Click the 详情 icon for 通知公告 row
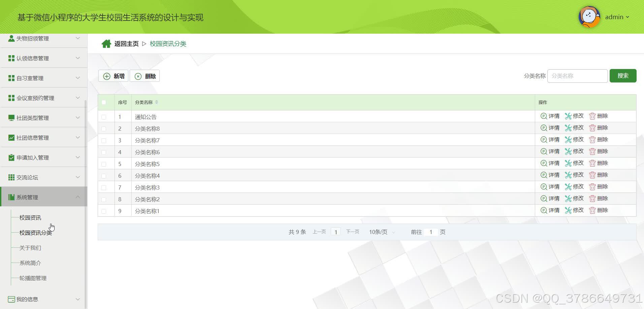This screenshot has height=309, width=644. pyautogui.click(x=544, y=116)
